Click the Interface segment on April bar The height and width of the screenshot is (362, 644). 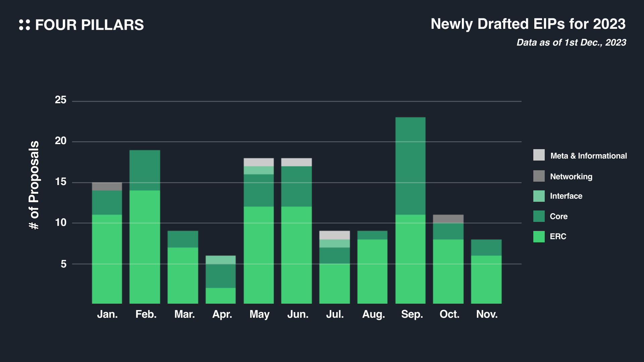click(220, 260)
